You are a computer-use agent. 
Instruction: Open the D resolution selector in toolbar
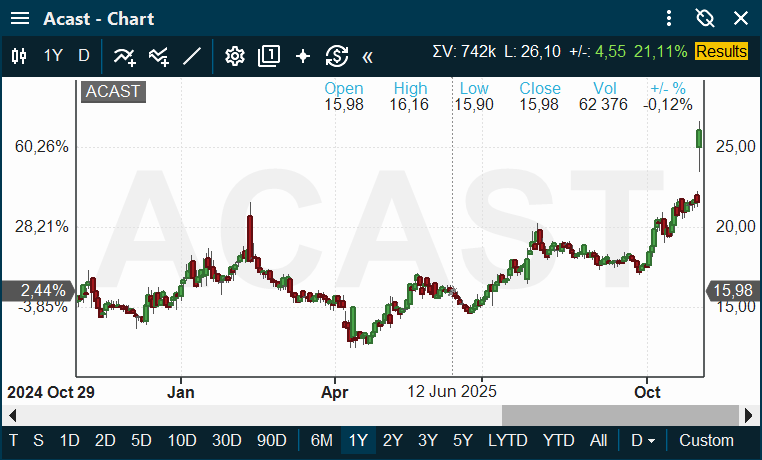(x=84, y=56)
